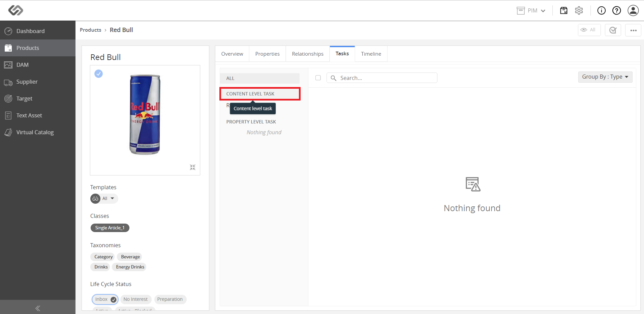Screen dimensions: 644x314
Task: Click the Red Bull product title
Action: (x=105, y=57)
